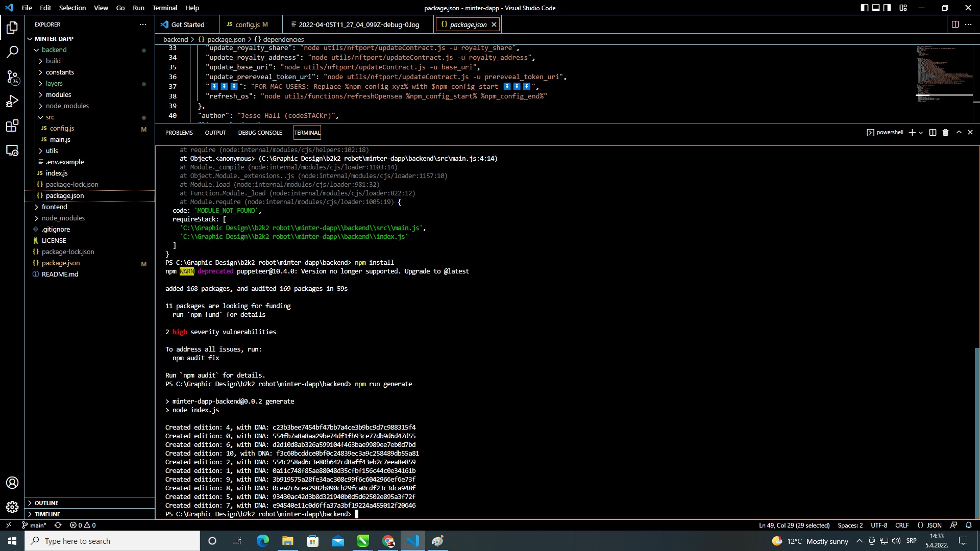Open the terminal shell selection dropdown

pos(921,132)
